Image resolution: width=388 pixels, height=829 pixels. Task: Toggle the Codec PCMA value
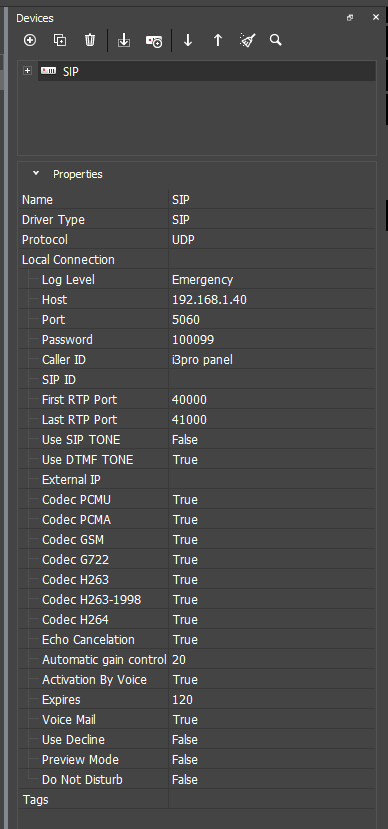point(272,520)
